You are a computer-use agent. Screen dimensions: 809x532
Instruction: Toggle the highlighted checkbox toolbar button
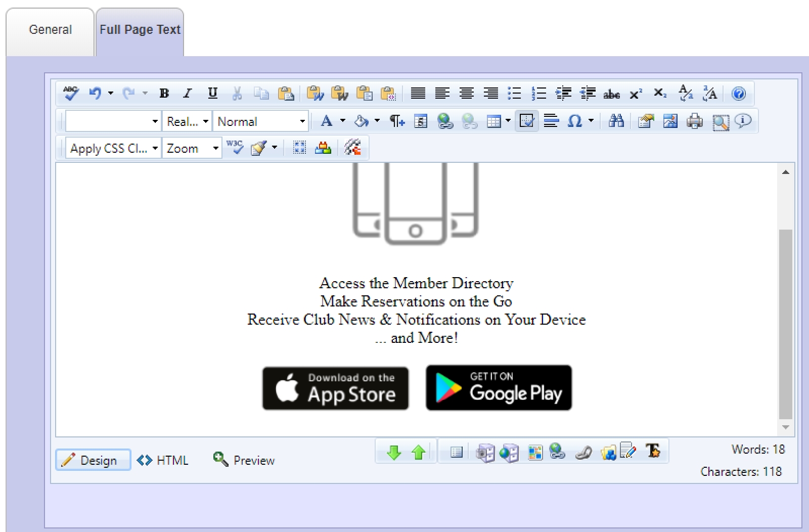(527, 121)
